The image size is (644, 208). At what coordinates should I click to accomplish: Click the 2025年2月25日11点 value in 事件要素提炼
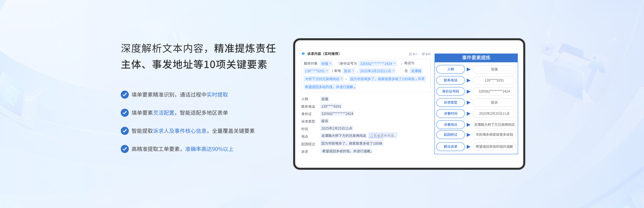494,114
